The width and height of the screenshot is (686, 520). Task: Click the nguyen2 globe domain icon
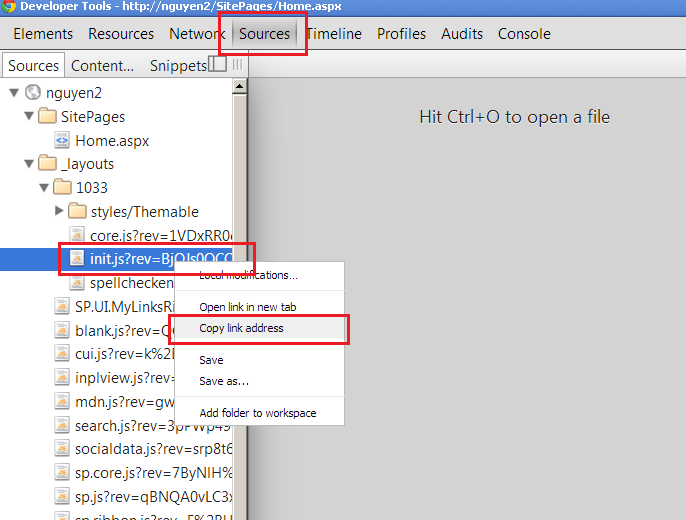point(34,93)
